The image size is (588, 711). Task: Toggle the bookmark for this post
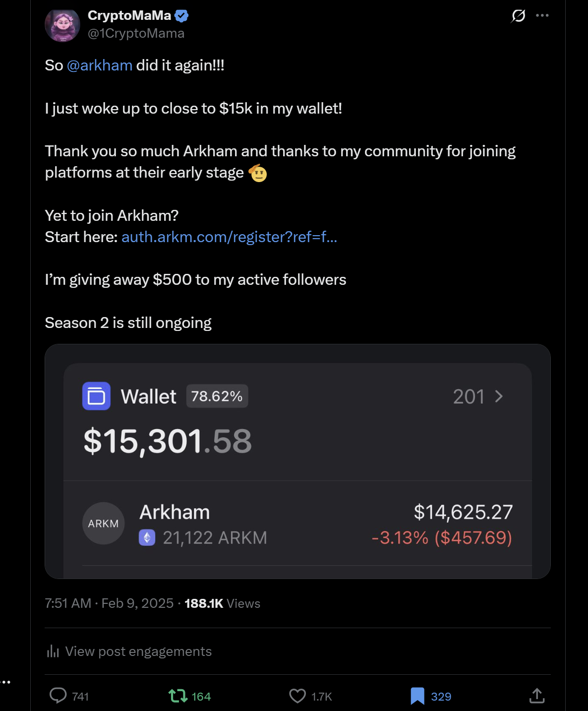(x=417, y=696)
